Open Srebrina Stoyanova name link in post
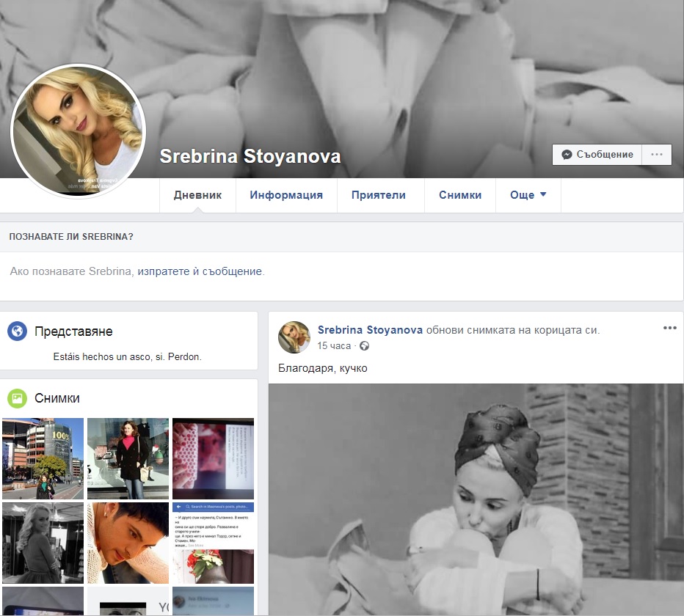684x616 pixels. click(370, 330)
